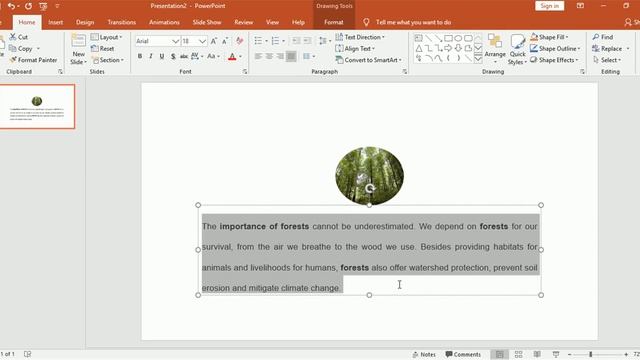This screenshot has width=640, height=360.
Task: Switch to the Transitions tab
Action: coord(122,22)
